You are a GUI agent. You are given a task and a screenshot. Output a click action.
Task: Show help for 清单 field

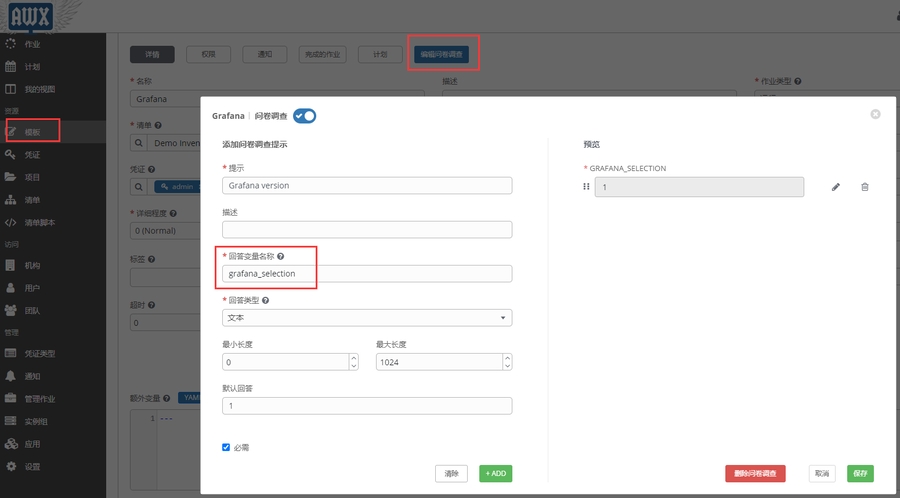click(x=158, y=124)
